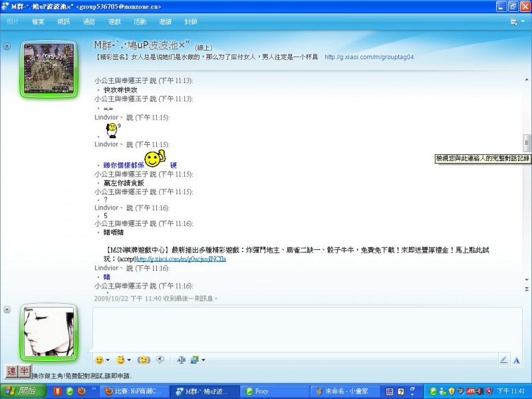532x399 pixels.
Task: Click the volume speaker tray icon
Action: 479,391
